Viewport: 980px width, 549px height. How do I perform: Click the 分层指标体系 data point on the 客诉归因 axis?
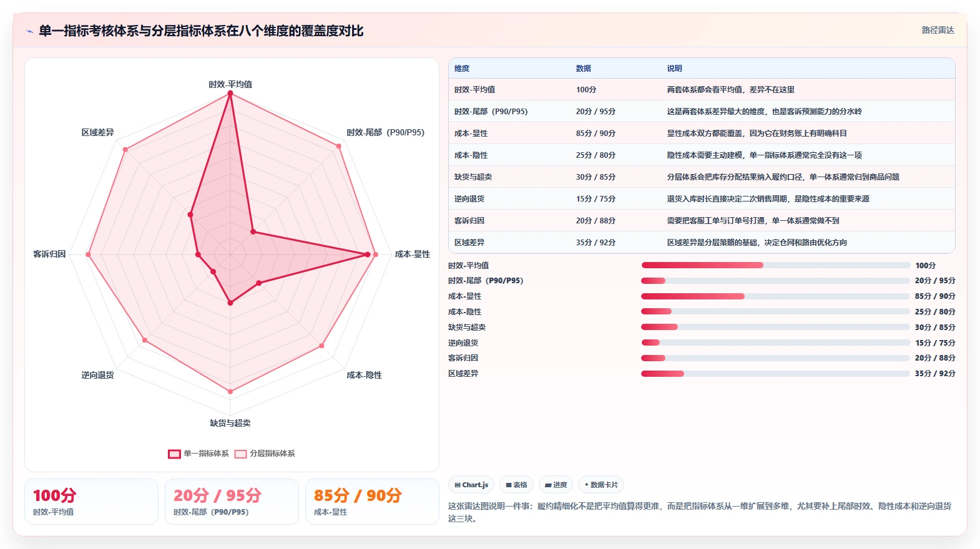[88, 255]
